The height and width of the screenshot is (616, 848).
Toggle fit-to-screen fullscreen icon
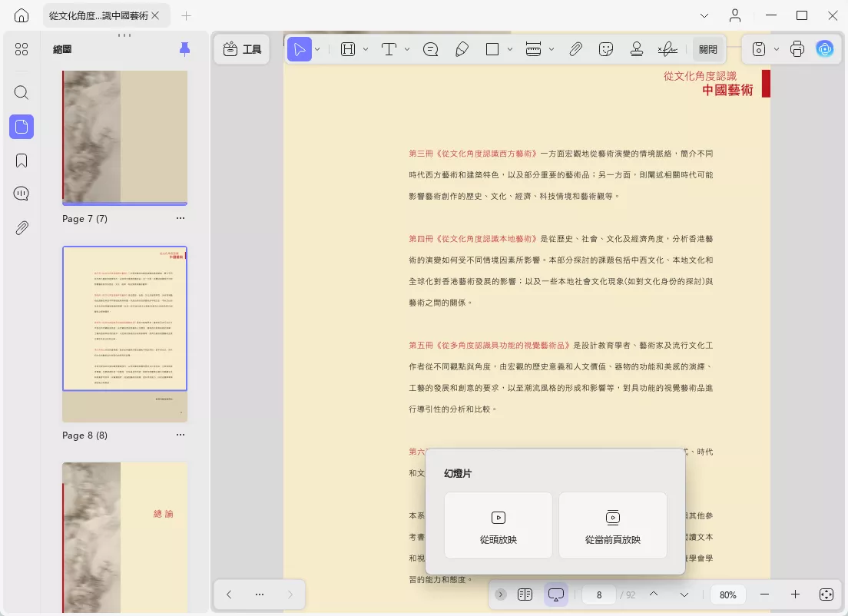tap(826, 594)
